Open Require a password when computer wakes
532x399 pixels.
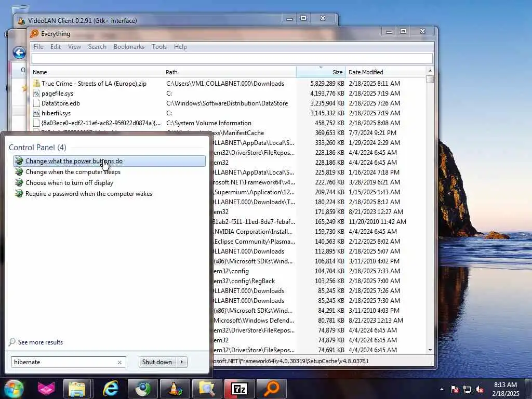click(x=89, y=194)
